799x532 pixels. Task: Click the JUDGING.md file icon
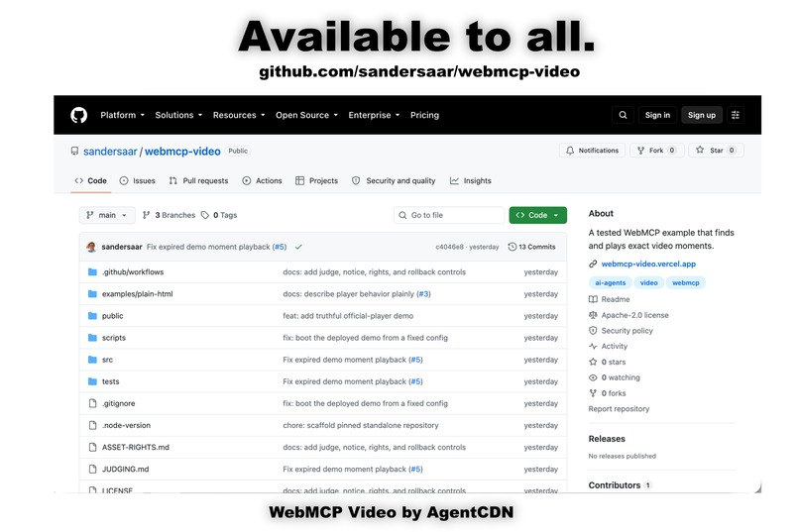[92, 469]
